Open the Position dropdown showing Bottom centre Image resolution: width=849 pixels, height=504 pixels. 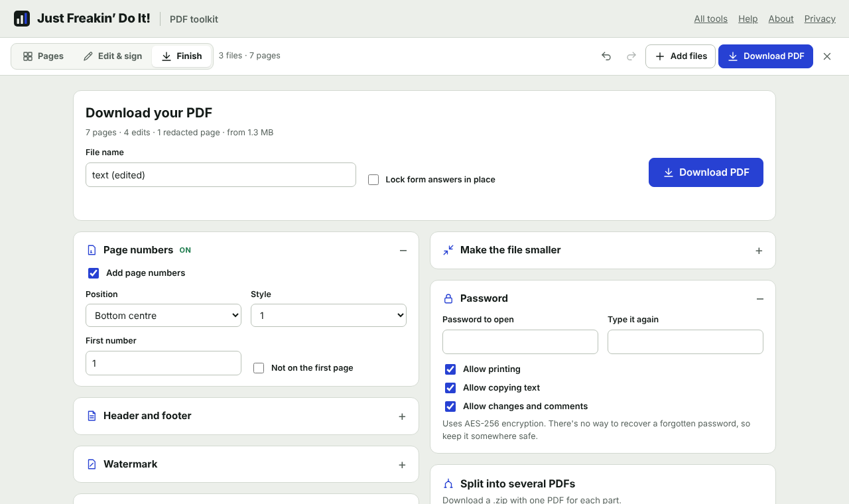pyautogui.click(x=163, y=316)
